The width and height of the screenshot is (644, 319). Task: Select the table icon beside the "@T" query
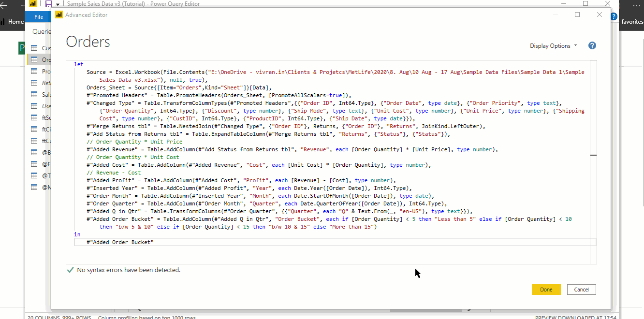coord(34,176)
